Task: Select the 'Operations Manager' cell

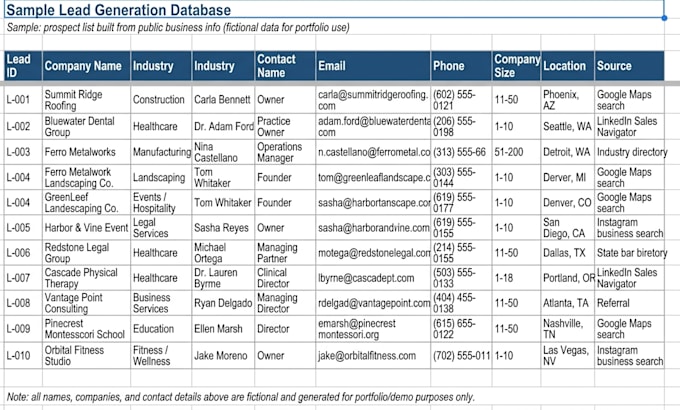Action: (285, 152)
